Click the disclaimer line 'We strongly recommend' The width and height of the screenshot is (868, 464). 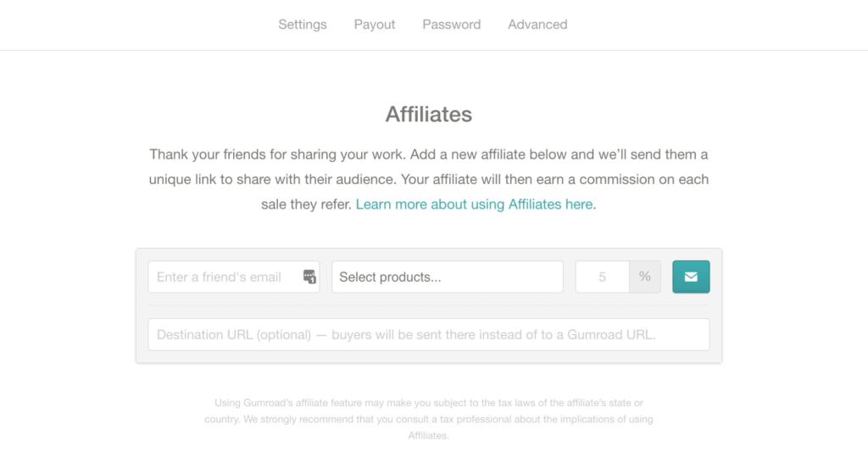coord(428,419)
